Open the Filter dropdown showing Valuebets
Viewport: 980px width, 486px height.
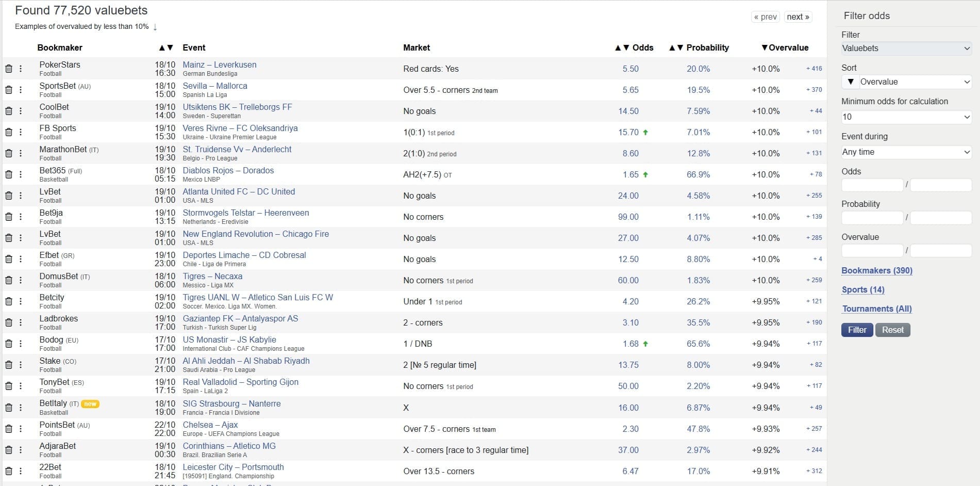coord(906,48)
